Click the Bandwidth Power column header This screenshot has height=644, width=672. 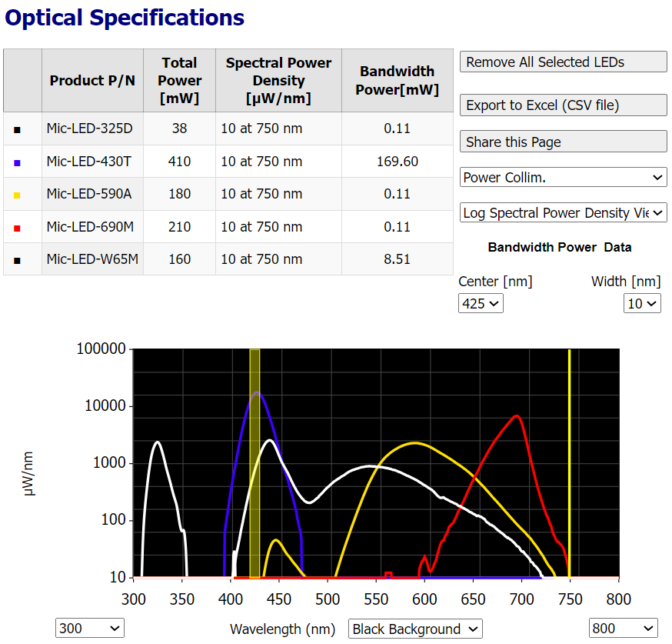tap(397, 81)
